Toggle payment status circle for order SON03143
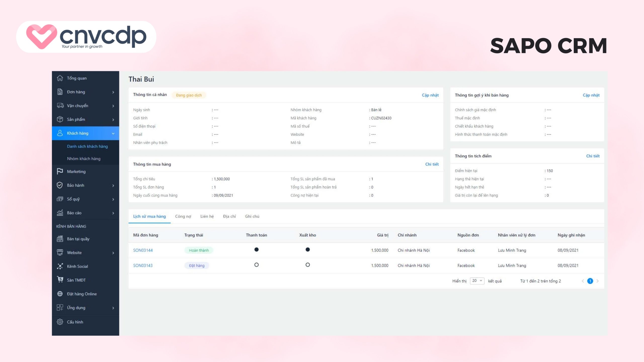 pos(256,265)
